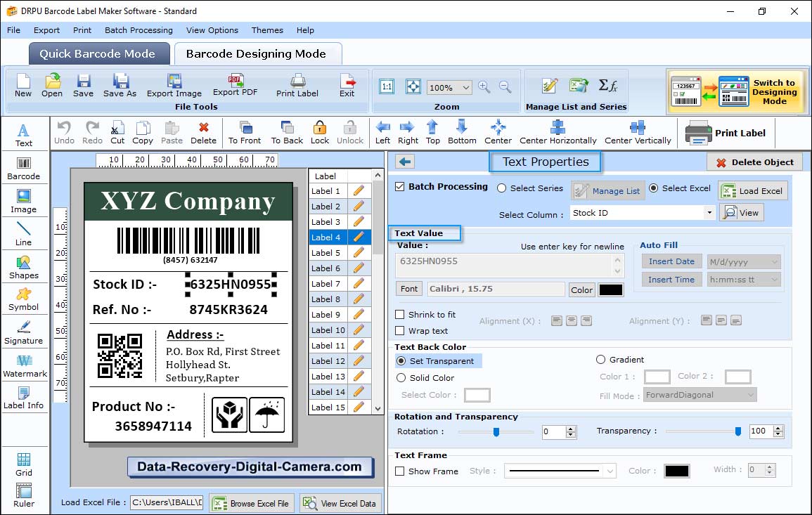Click the Transparency slider
Viewport: 812px width, 515px height.
click(x=704, y=431)
